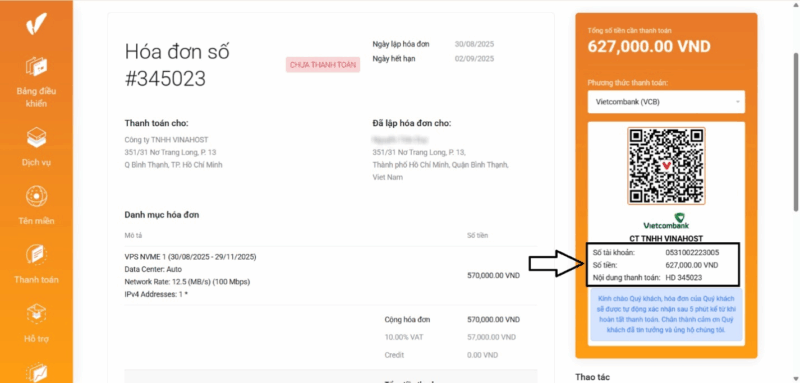Screen dimensions: 800x383
Task: Click the 627,000.00 VND total amount heading
Action: 649,46
